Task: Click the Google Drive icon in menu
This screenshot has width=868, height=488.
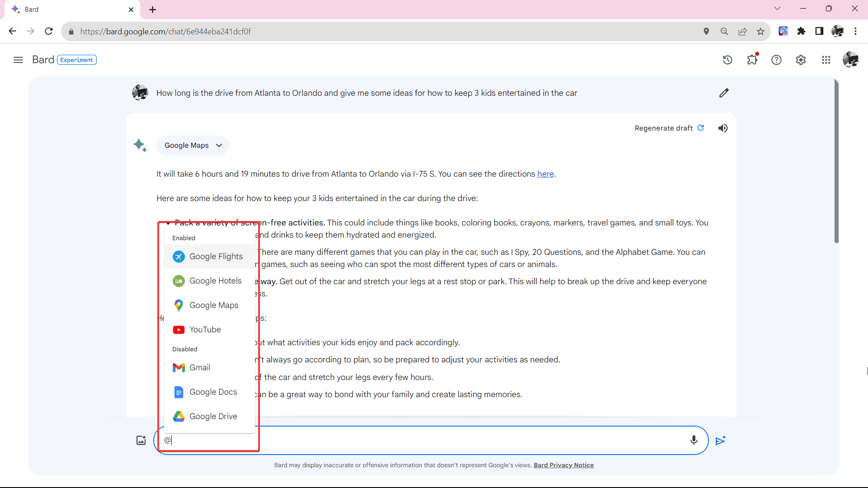Action: 179,416
